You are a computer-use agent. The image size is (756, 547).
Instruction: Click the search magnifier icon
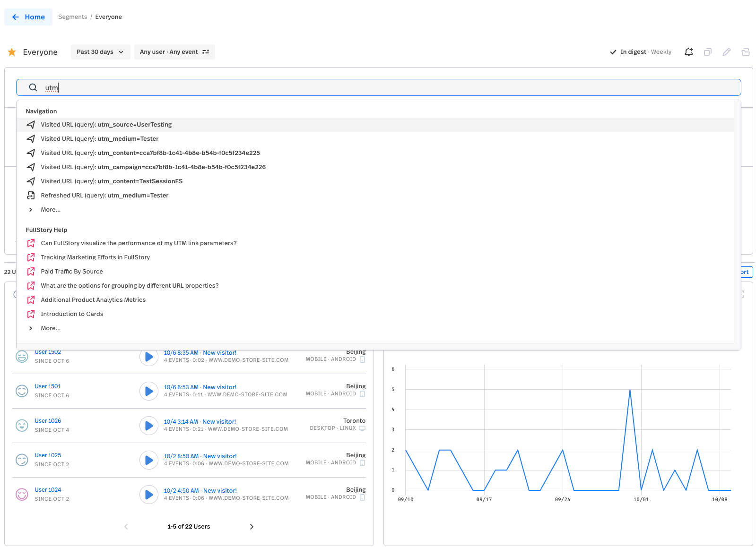tap(33, 87)
